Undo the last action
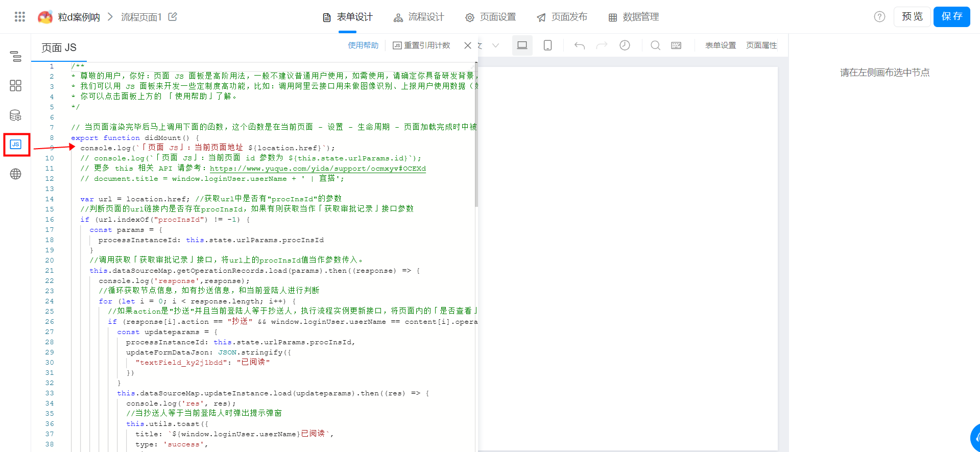 (580, 45)
